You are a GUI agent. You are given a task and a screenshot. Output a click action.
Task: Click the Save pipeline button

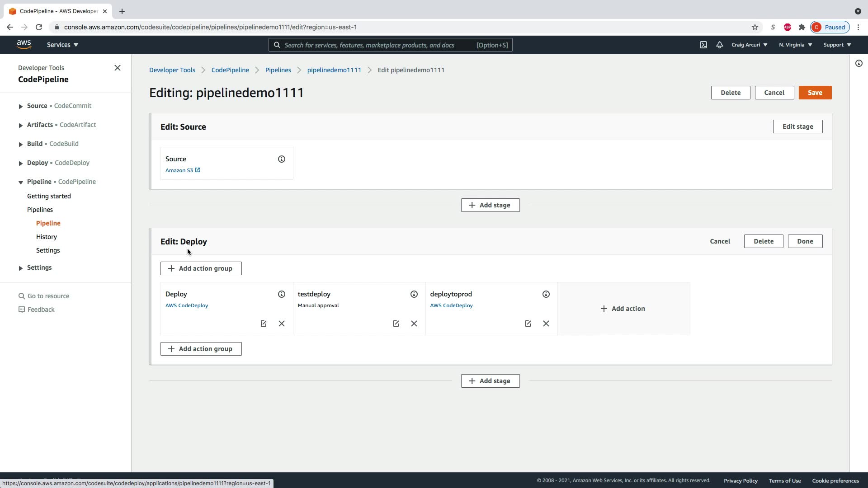tap(815, 93)
